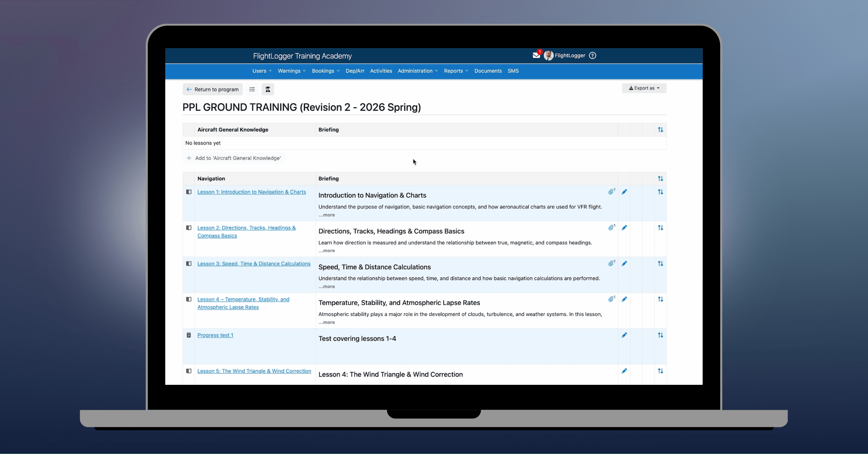Go to Dep/Arr in navigation bar
The image size is (868, 454).
355,71
